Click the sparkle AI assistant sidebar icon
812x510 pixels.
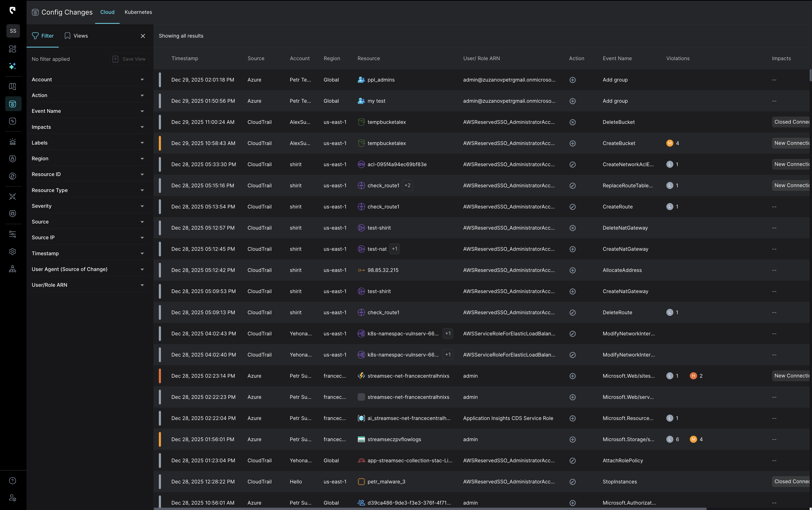coord(12,66)
